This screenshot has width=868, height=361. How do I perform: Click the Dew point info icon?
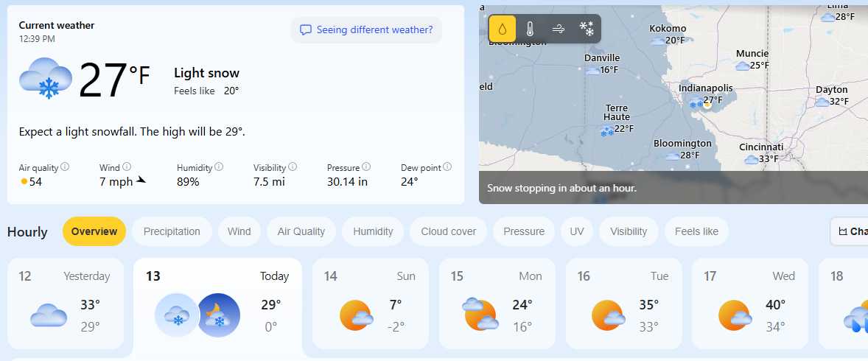pos(447,167)
